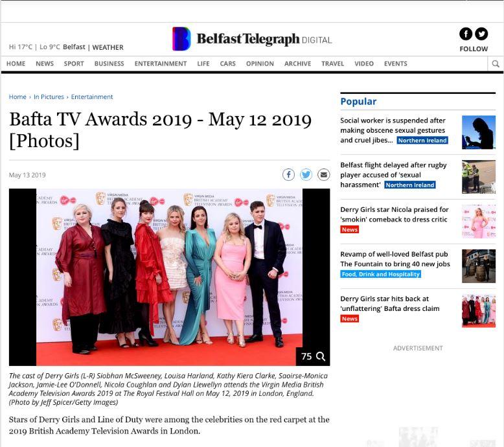
Task: Click the Facebook follow icon in header
Action: click(x=466, y=34)
